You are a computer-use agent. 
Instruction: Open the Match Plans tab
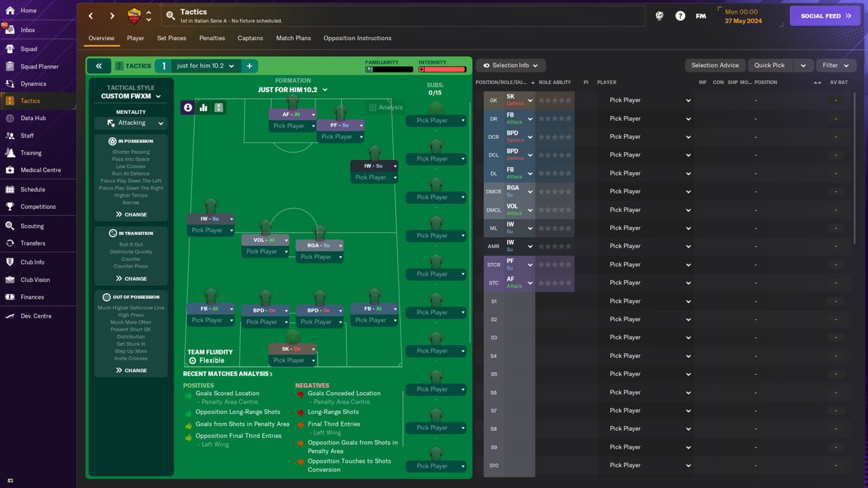pos(294,38)
